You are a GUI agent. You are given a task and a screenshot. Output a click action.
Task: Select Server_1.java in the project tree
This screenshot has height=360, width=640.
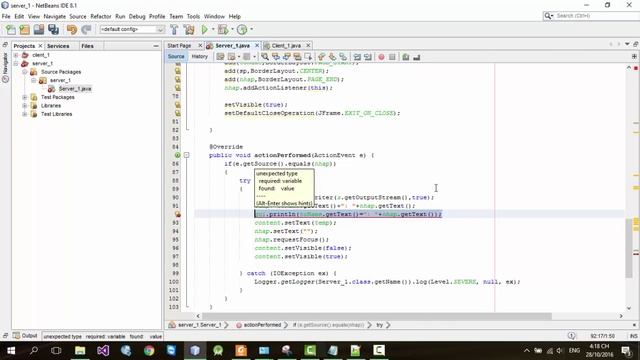75,89
